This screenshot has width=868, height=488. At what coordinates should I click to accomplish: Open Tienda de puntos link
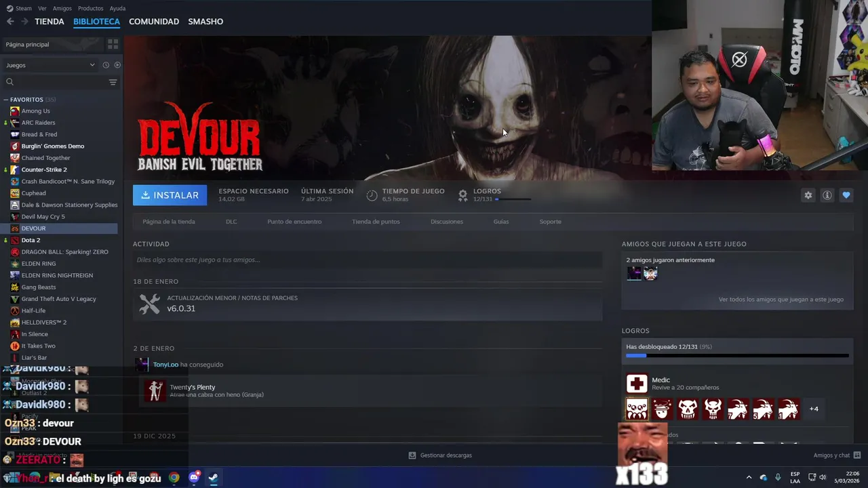coord(376,222)
